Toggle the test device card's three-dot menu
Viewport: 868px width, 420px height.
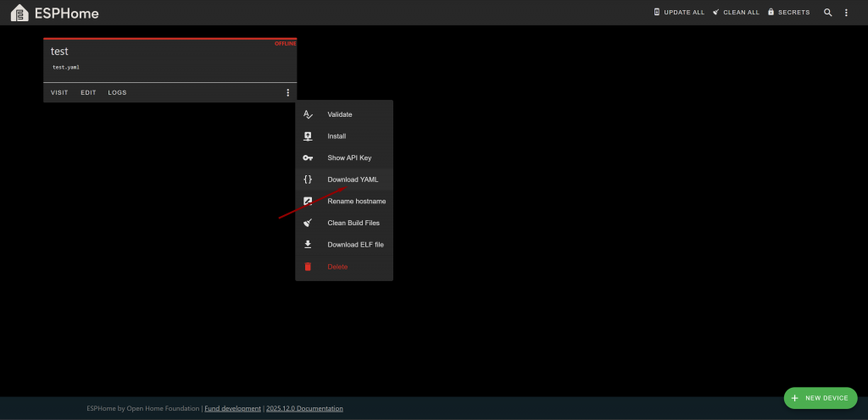tap(287, 92)
